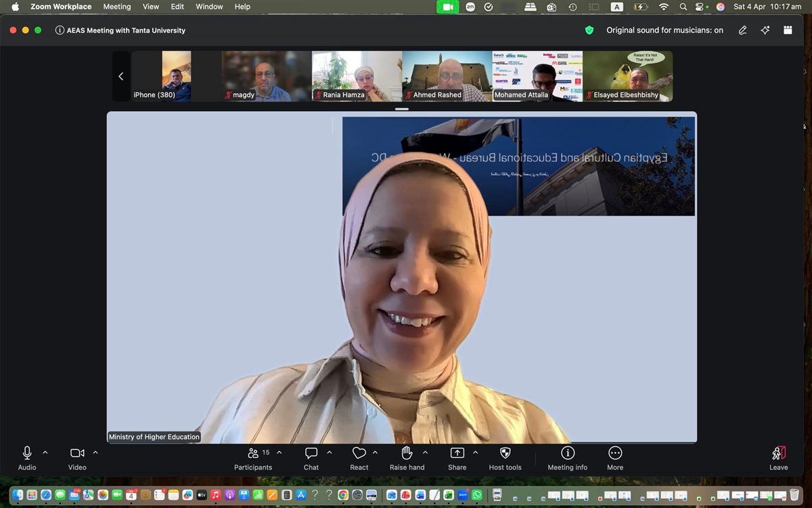
Task: Expand the Share options chevron
Action: coord(475,452)
